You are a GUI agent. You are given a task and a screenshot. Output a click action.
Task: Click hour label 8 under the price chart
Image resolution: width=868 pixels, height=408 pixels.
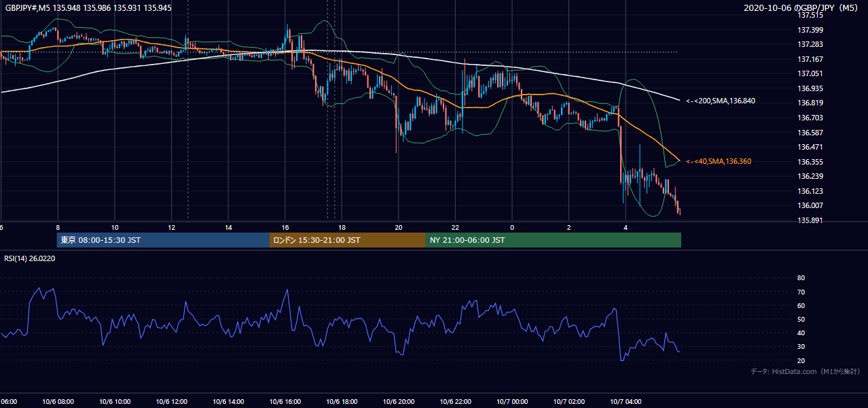click(58, 228)
